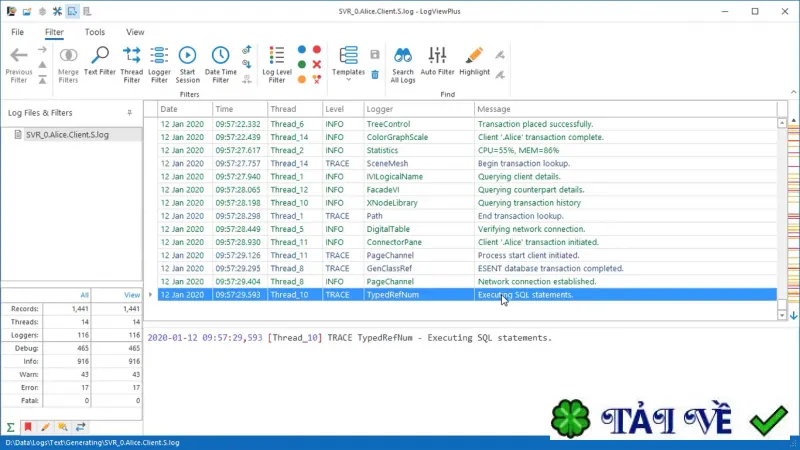Open the Thread Filter tool
The height and width of the screenshot is (450, 800).
tap(132, 64)
